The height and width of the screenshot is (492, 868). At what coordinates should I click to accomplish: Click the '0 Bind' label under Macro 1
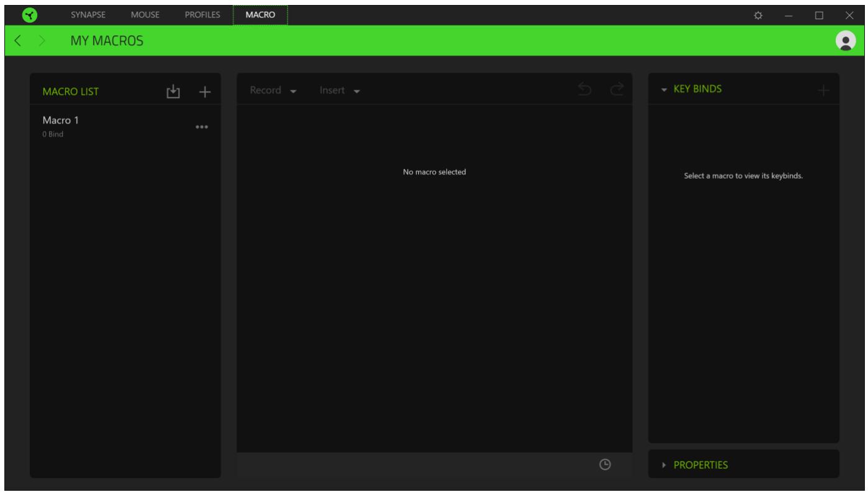coord(53,133)
